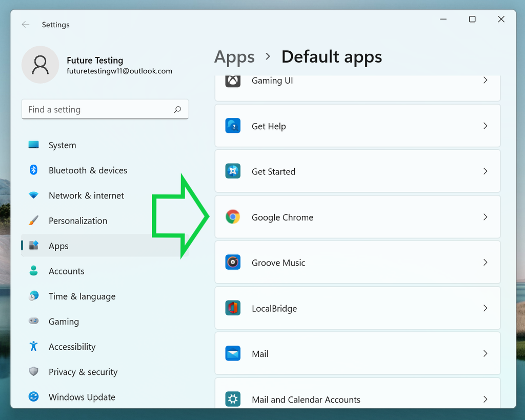Click the Bluetooth & devices sidebar icon

click(33, 170)
